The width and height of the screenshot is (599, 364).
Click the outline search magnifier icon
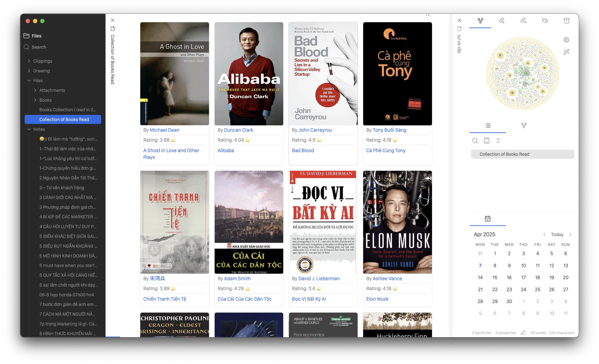click(475, 141)
